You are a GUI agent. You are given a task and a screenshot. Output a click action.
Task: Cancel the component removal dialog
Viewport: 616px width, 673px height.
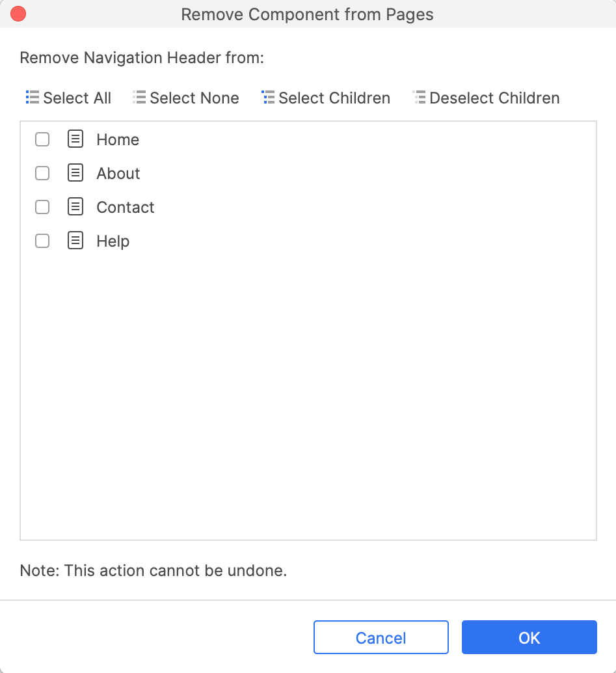coord(381,637)
